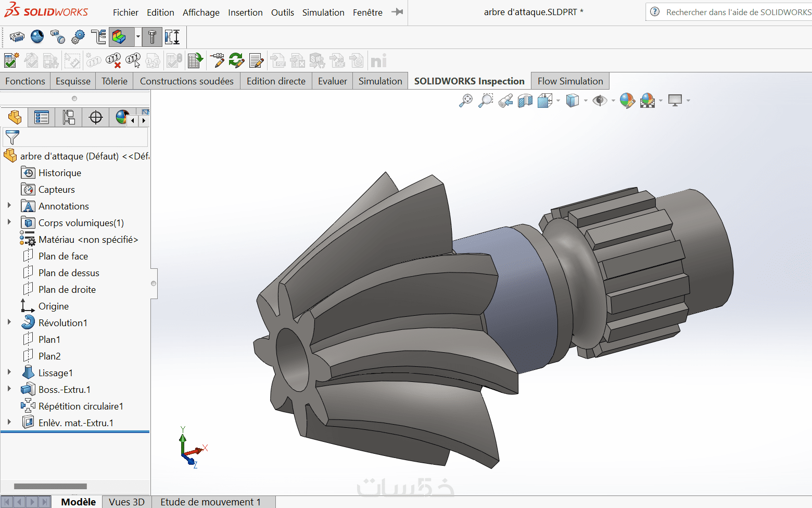The image size is (812, 508).
Task: Switch to the Fonctions tab
Action: click(25, 81)
